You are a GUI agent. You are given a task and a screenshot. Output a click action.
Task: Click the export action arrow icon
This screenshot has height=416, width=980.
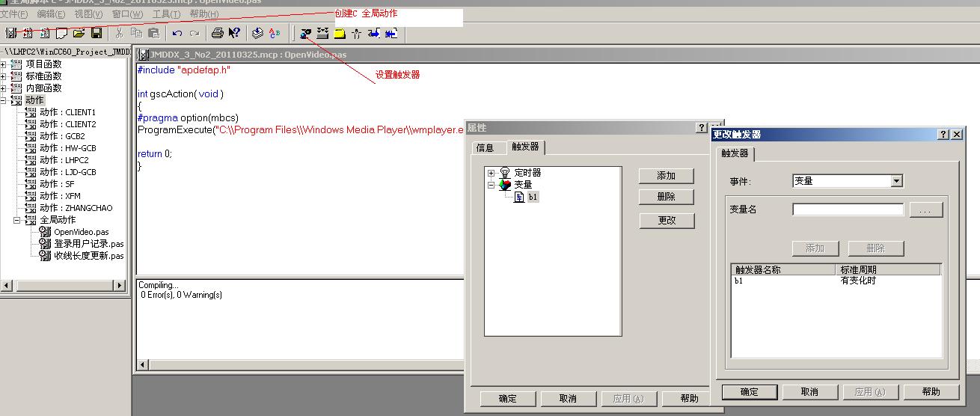tap(391, 33)
